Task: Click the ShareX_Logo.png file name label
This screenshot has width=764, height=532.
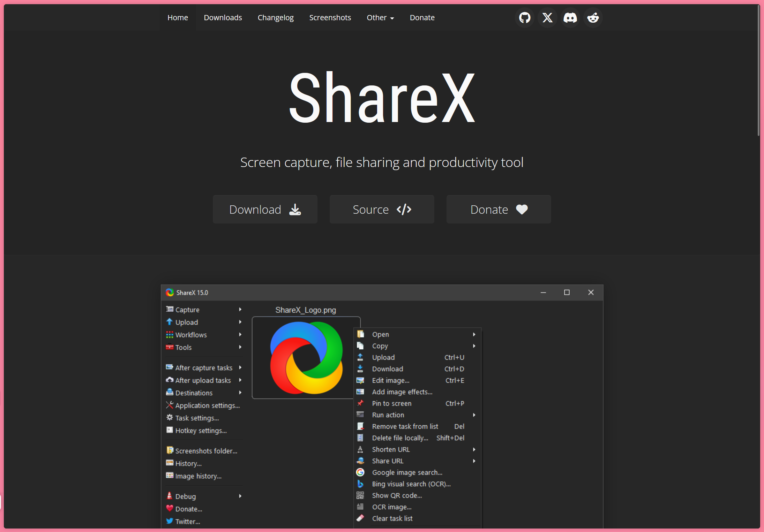Action: click(306, 310)
